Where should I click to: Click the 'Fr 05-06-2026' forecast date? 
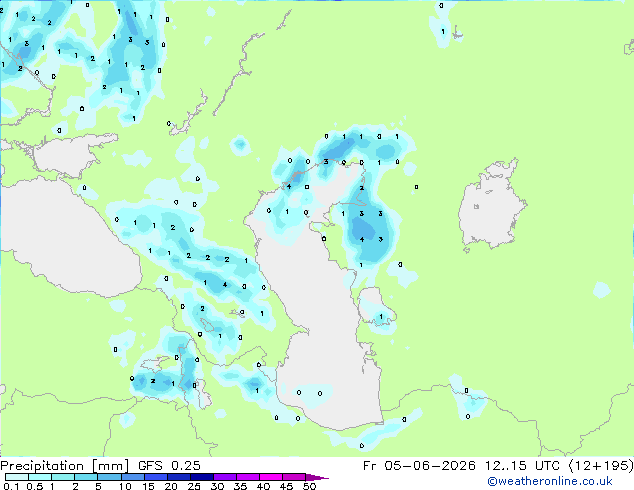(x=419, y=466)
